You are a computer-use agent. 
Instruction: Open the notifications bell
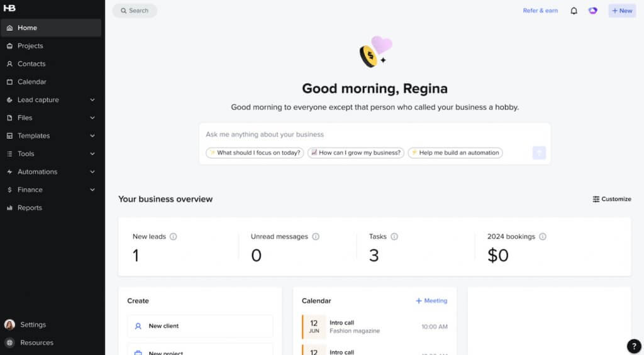click(x=574, y=11)
